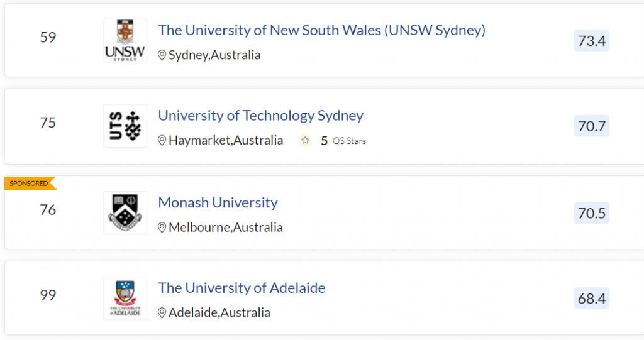Click the Monash University crest logo
This screenshot has width=644, height=340.
125,212
